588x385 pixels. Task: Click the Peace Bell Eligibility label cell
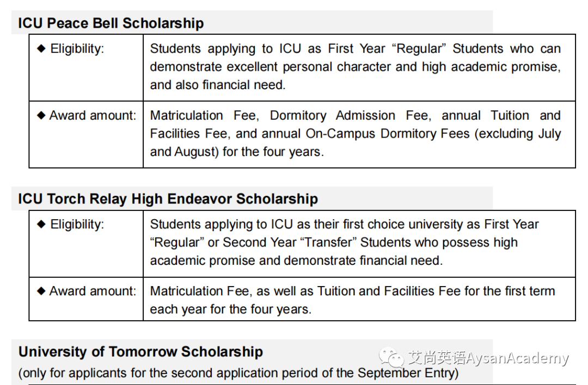tap(86, 67)
